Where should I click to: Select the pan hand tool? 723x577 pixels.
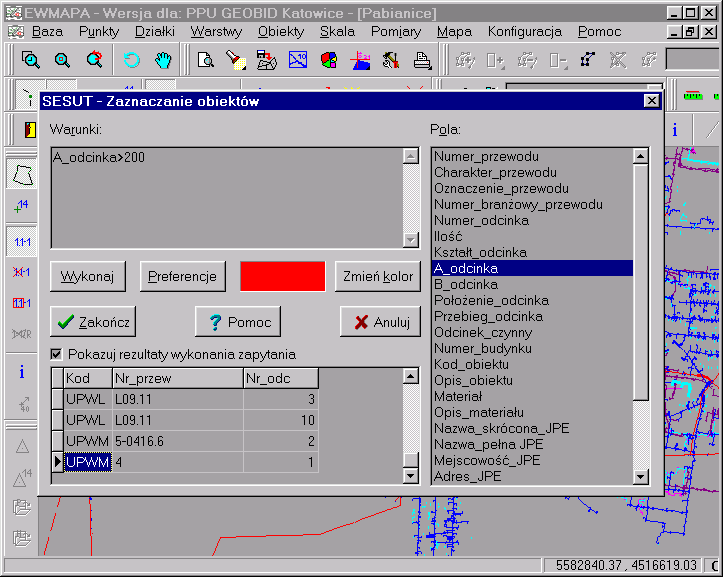click(163, 60)
